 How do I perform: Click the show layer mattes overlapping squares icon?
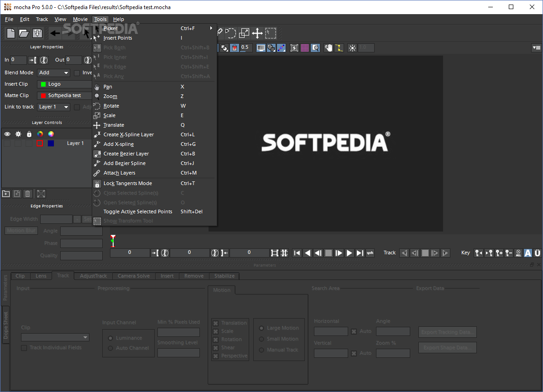point(271,48)
